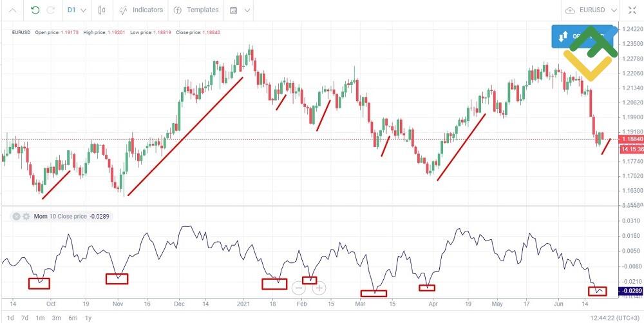Open the D1 timeframe dropdown
Viewport: 644px width, 323px height.
(x=76, y=10)
